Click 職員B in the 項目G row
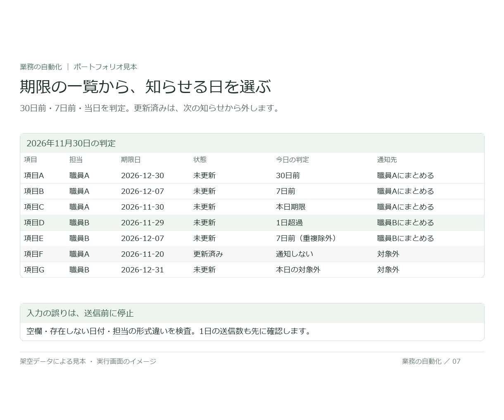Screen dimensions: 504x420 [x=79, y=270]
